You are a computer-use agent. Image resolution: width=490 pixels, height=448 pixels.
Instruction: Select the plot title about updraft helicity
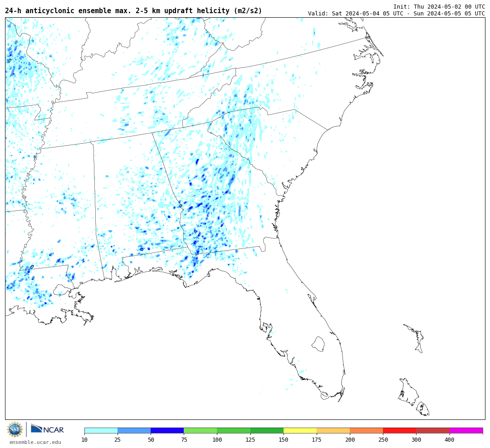coord(133,11)
